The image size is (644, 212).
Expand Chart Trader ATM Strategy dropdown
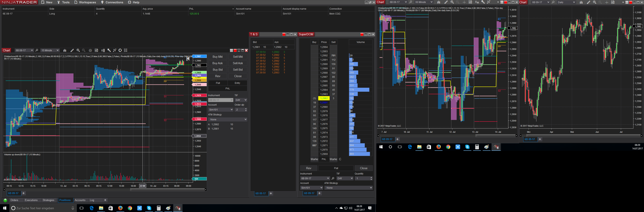228,119
